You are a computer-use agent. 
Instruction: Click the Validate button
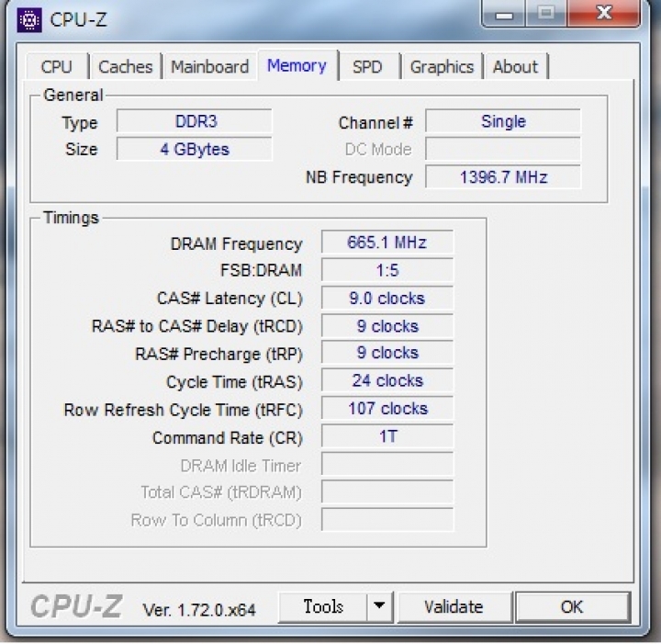coord(454,607)
